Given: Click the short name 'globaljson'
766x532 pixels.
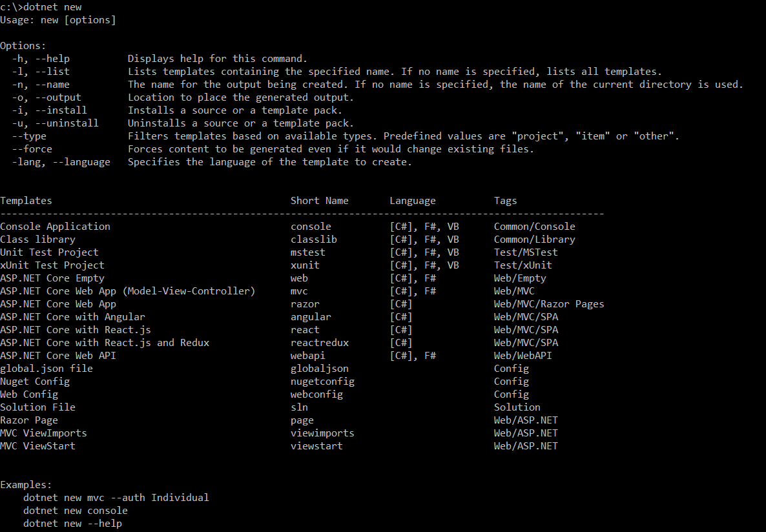Looking at the screenshot, I should (x=320, y=369).
